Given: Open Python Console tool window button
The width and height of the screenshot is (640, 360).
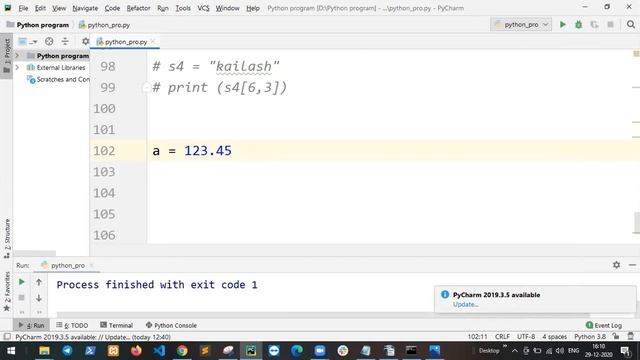Looking at the screenshot, I should 171,325.
